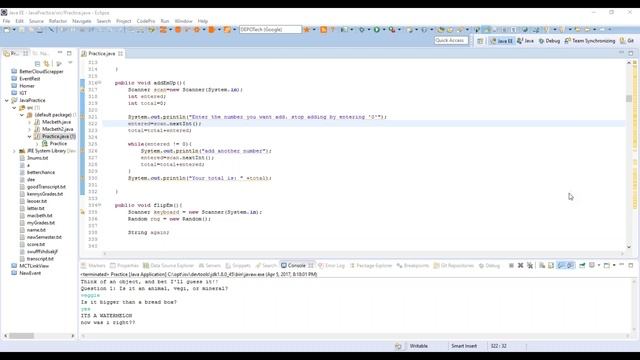This screenshot has width=640, height=360.
Task: Click Remove Launch X icon in Console
Action: point(520,265)
